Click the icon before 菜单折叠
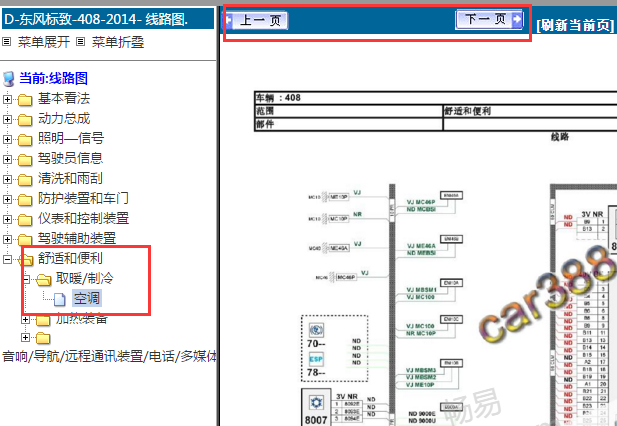 pyautogui.click(x=80, y=41)
